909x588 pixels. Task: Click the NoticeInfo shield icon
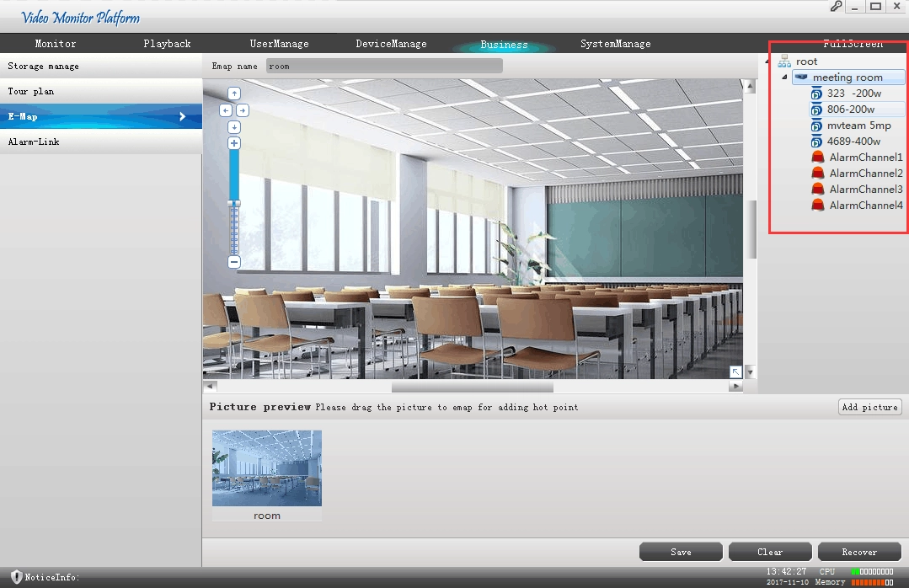(17, 577)
